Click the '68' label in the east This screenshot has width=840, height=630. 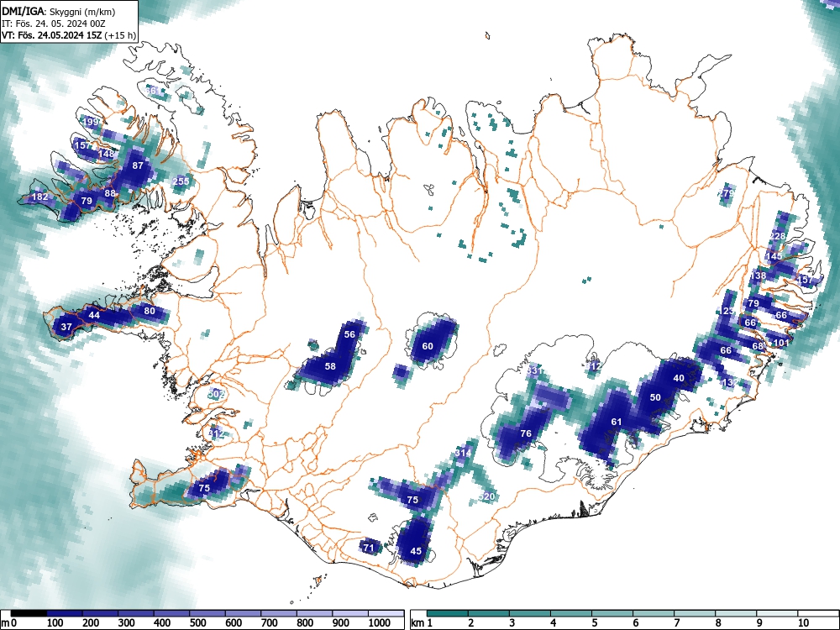click(x=758, y=346)
